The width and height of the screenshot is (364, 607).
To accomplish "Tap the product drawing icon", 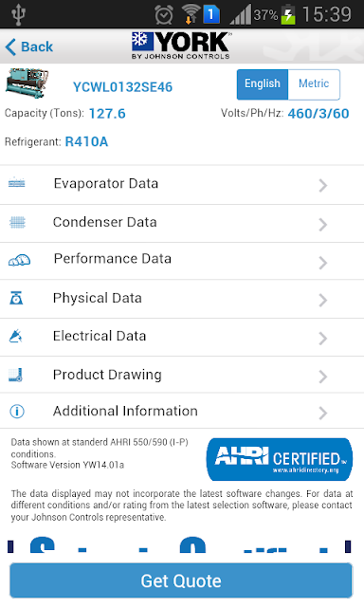I will pyautogui.click(x=16, y=375).
